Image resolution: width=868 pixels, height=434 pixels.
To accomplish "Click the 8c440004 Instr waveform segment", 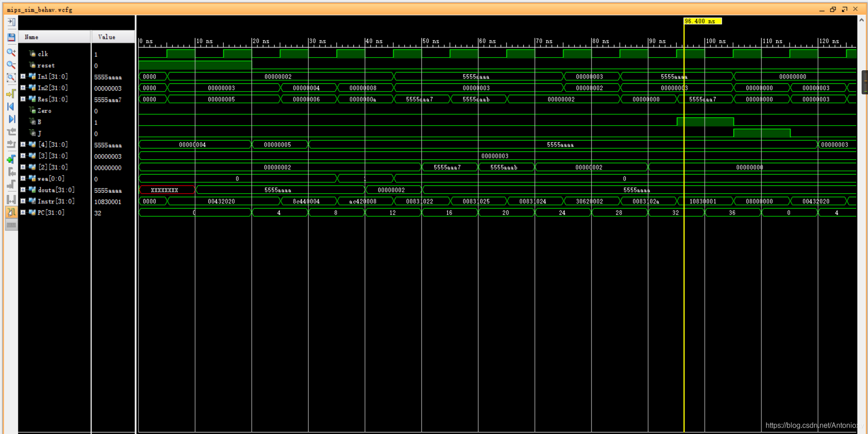I will [309, 201].
